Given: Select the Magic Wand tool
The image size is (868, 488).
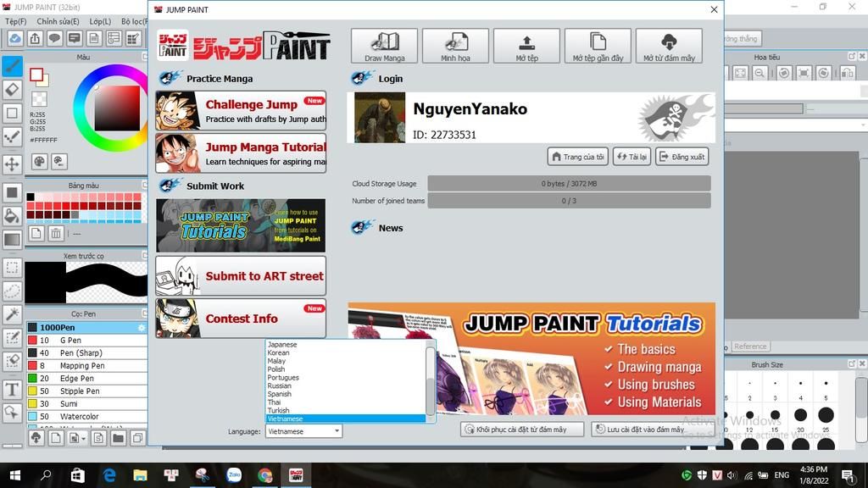Looking at the screenshot, I should [x=12, y=314].
